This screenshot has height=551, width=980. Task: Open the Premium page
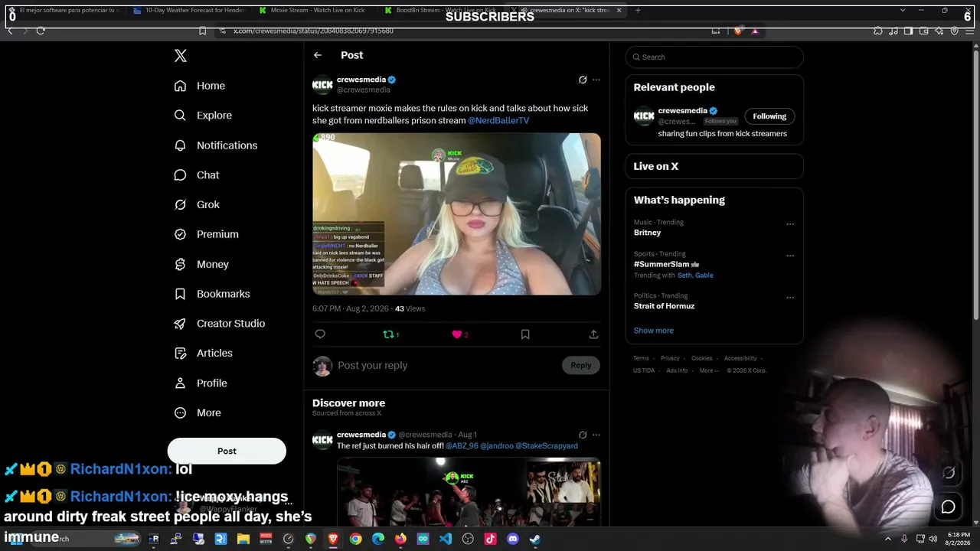[x=207, y=234]
